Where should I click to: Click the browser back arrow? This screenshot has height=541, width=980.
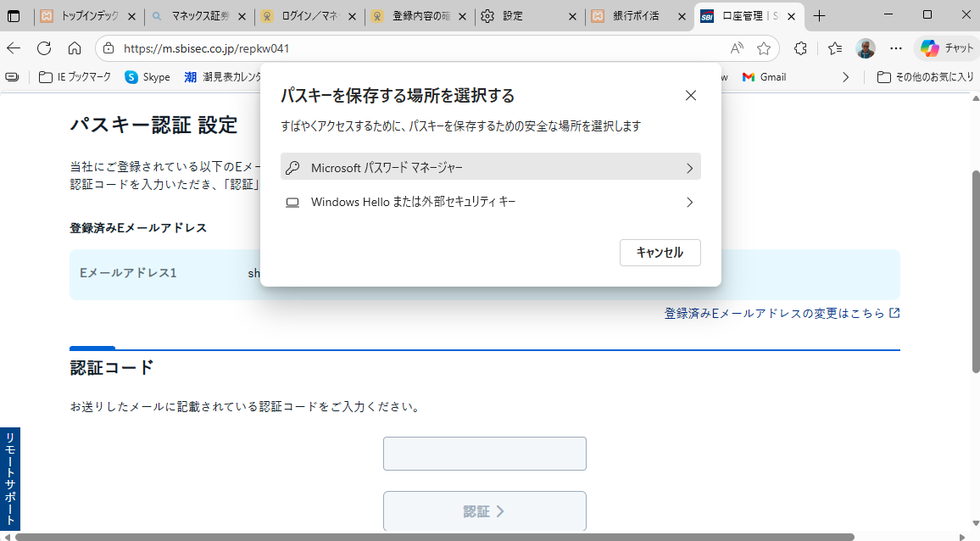(x=14, y=48)
